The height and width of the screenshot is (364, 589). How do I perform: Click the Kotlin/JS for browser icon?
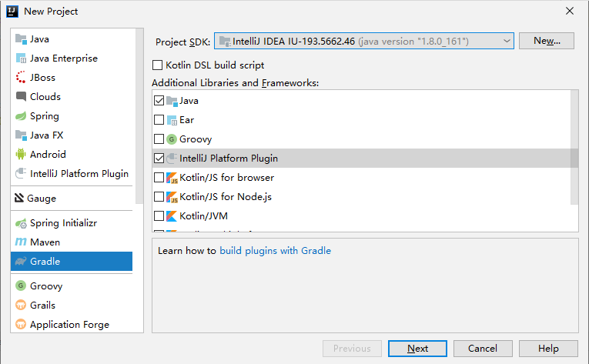172,178
